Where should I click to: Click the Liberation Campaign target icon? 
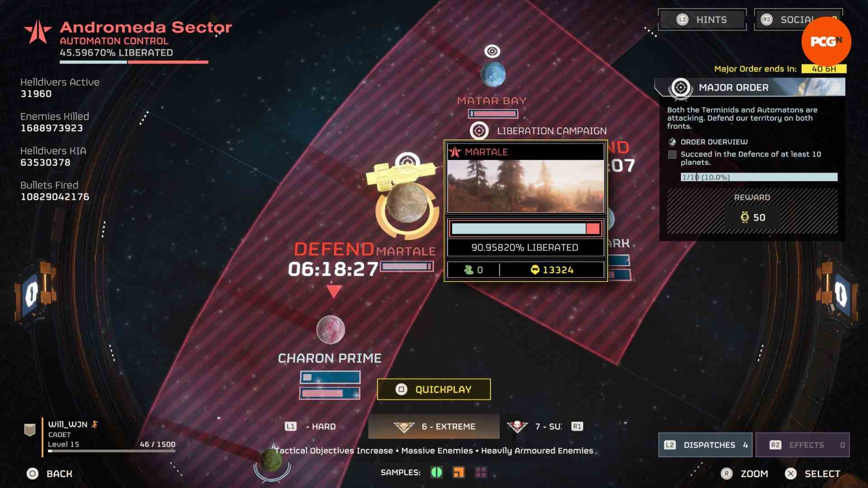[480, 131]
